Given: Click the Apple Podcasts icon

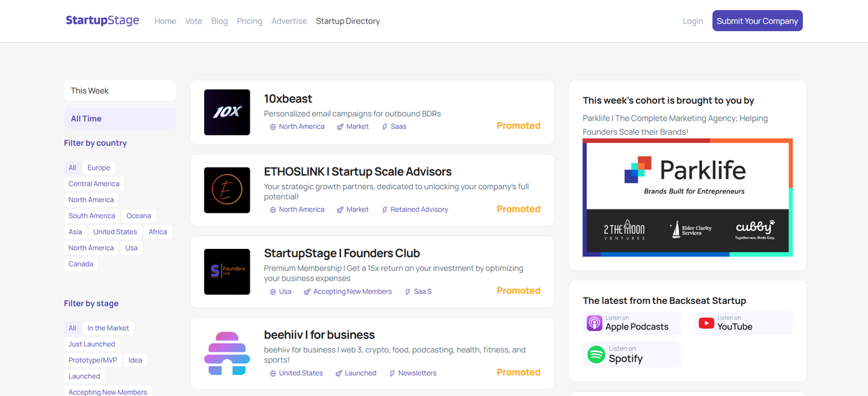Looking at the screenshot, I should click(595, 323).
